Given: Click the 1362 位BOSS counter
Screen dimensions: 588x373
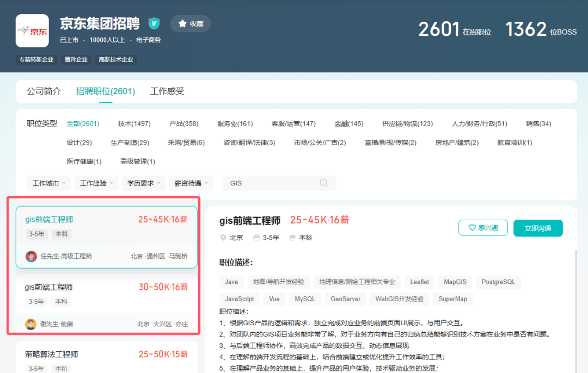Looking at the screenshot, I should click(x=541, y=29).
